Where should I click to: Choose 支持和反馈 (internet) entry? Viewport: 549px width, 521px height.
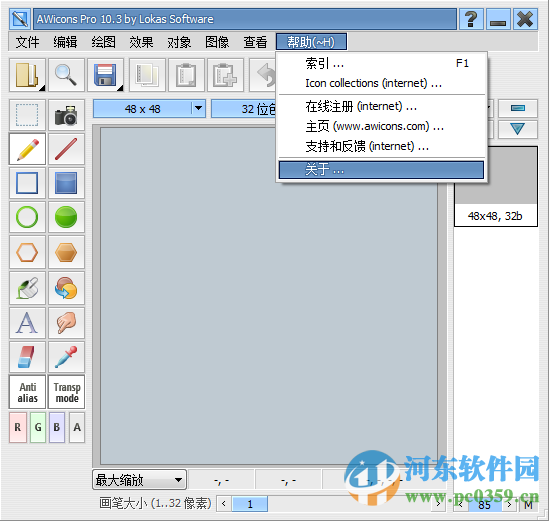tap(381, 146)
